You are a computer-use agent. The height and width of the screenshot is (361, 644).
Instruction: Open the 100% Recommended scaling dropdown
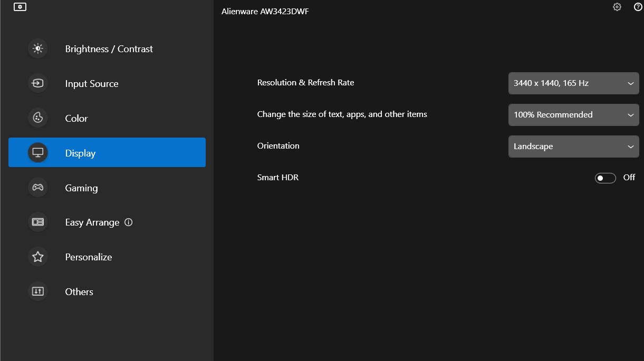click(x=573, y=115)
